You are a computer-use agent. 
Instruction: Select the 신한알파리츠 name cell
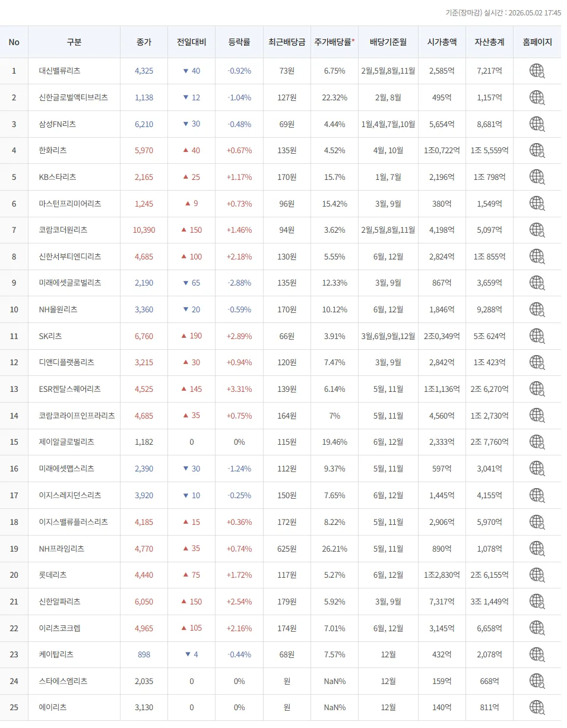tap(74, 602)
